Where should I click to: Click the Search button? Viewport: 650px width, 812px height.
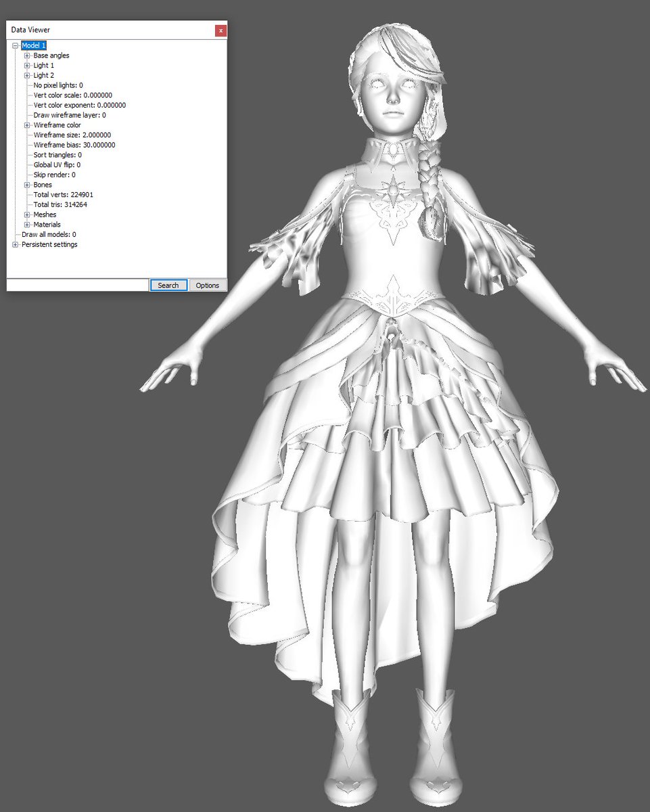(x=168, y=285)
